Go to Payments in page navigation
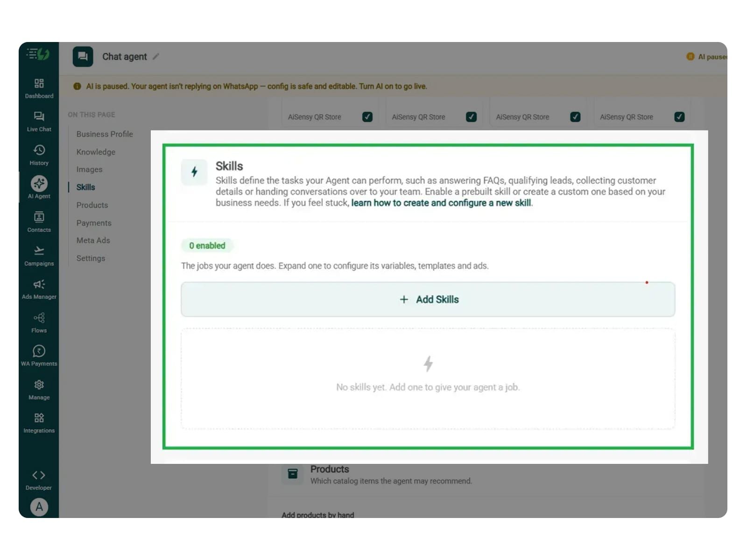 point(94,223)
